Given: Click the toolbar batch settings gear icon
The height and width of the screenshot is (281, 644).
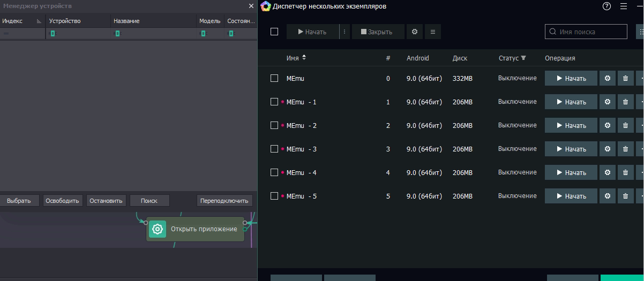Looking at the screenshot, I should coord(414,32).
